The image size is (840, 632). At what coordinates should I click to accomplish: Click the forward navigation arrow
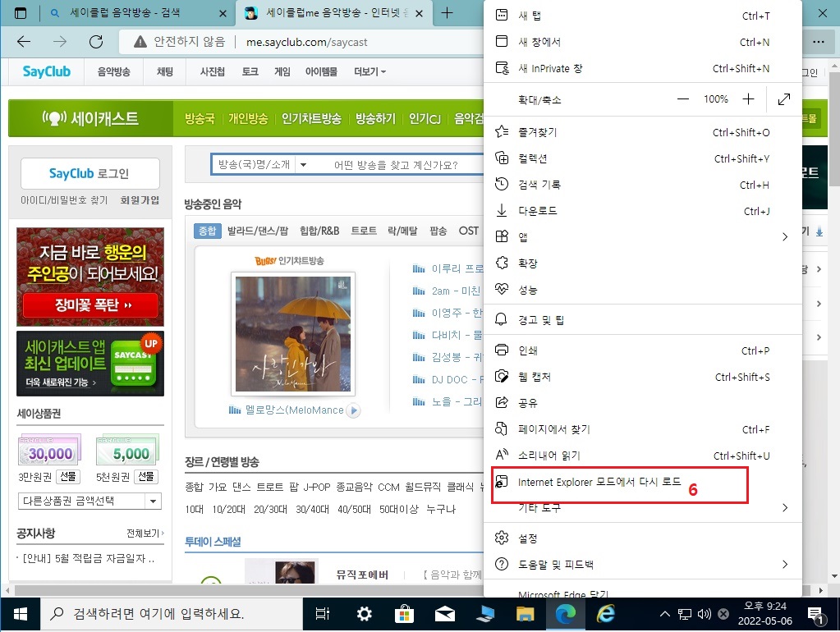[60, 42]
